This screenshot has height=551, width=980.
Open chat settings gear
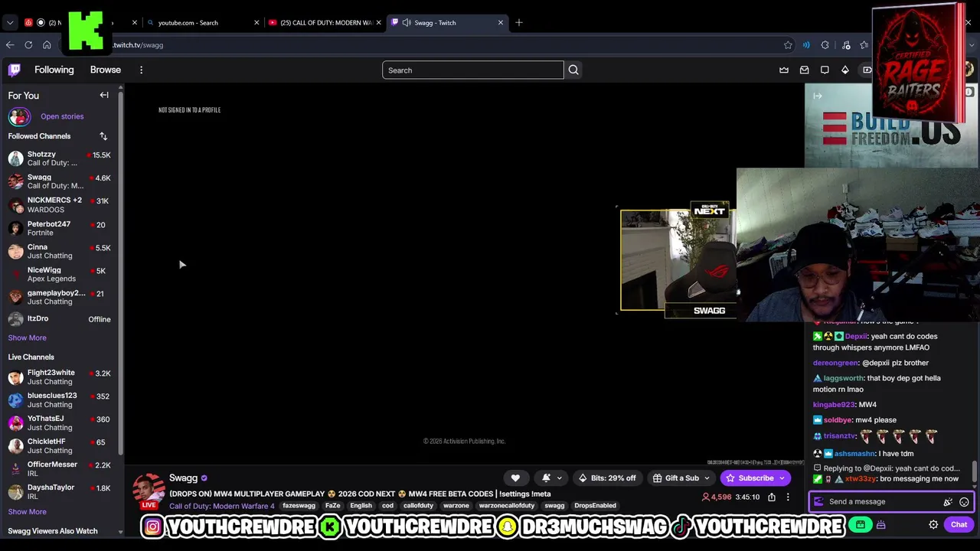tap(933, 525)
